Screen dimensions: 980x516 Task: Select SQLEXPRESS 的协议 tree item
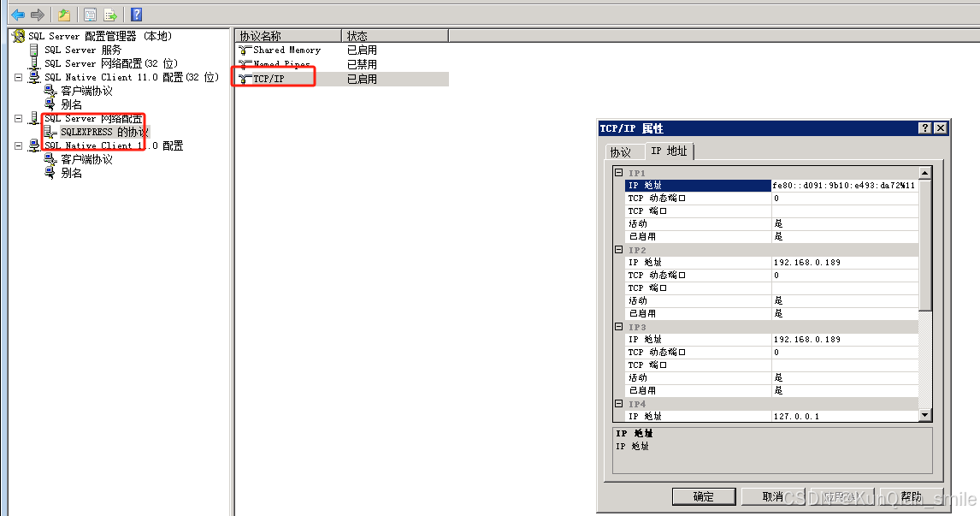coord(104,132)
